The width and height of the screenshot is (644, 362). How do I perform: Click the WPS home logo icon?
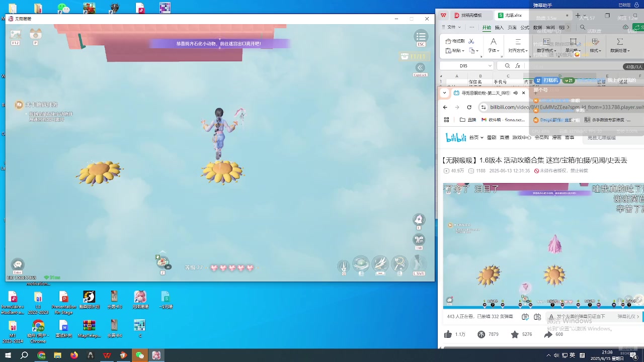[x=443, y=15]
